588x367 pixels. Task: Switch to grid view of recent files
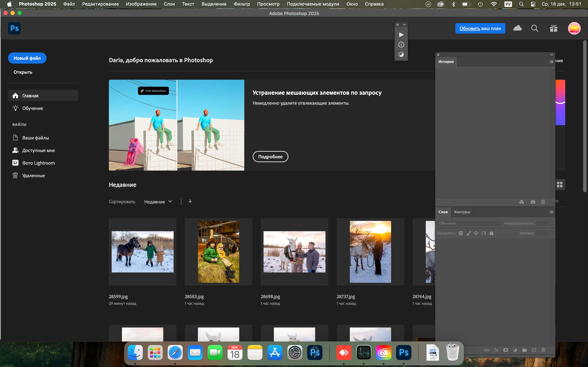pyautogui.click(x=560, y=185)
